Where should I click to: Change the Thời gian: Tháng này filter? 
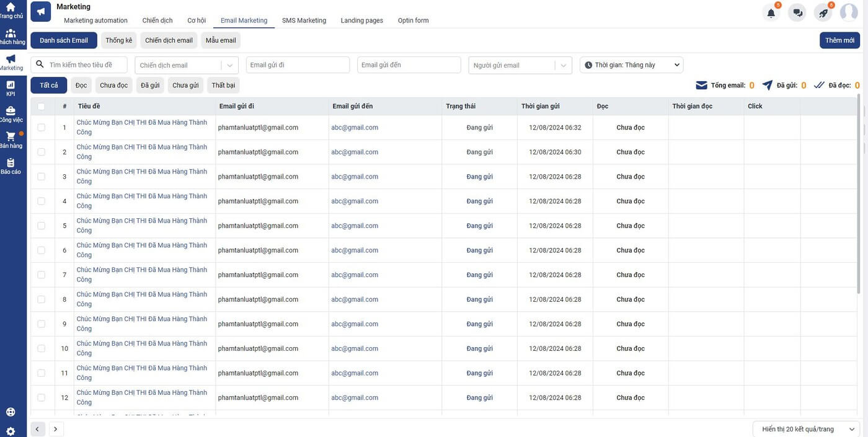(x=631, y=65)
